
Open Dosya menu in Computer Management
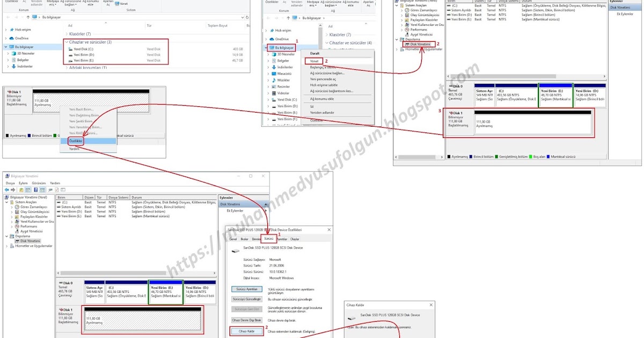pos(10,183)
